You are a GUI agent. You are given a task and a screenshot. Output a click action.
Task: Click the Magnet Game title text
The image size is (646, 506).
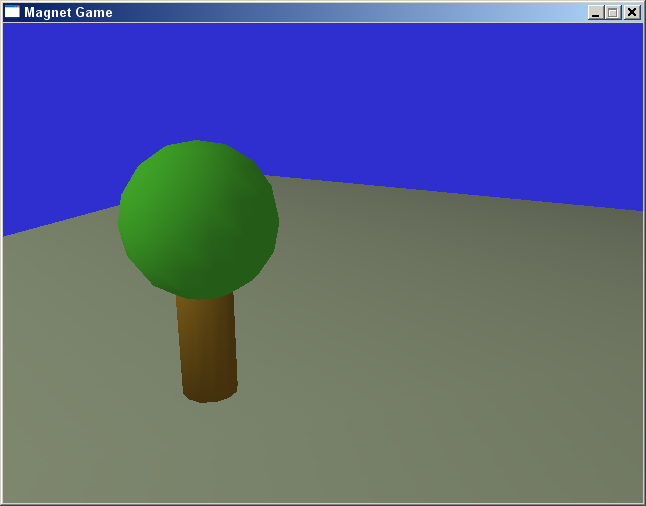coord(68,12)
